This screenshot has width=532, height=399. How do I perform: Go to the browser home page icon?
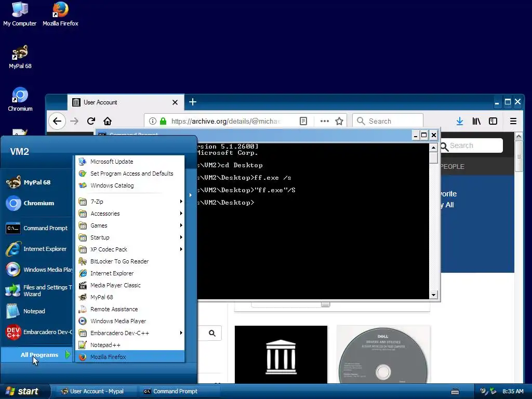click(108, 121)
